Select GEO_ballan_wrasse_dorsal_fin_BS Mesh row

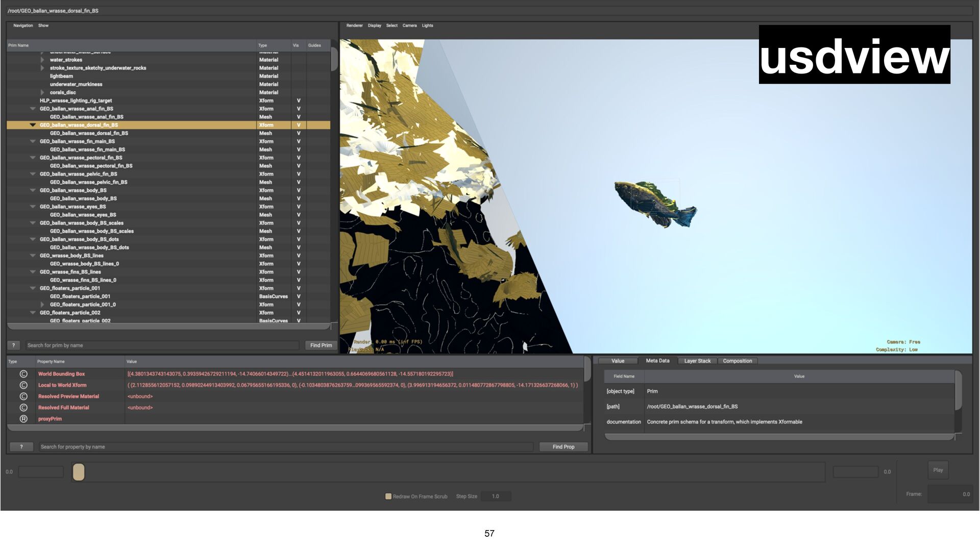coord(168,133)
